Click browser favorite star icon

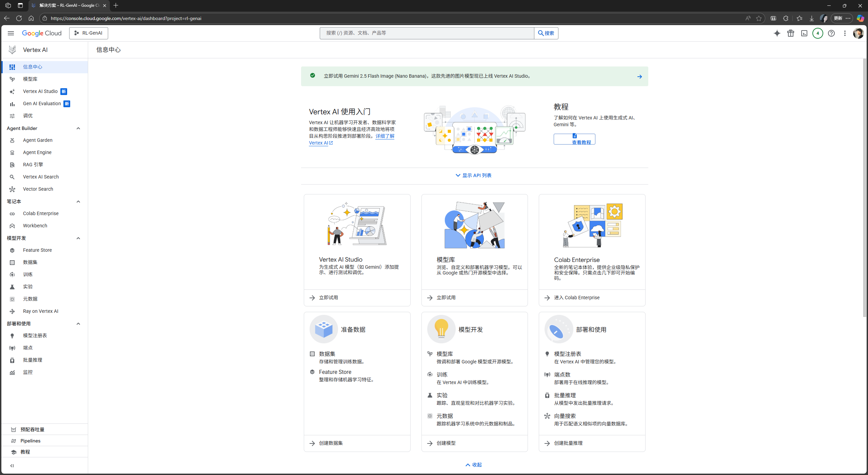pos(759,18)
